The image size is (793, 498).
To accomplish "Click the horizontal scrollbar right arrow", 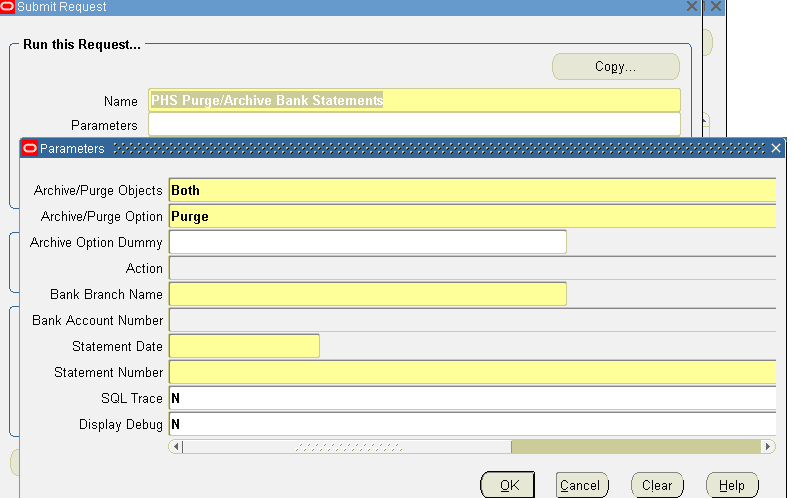I will pos(768,446).
